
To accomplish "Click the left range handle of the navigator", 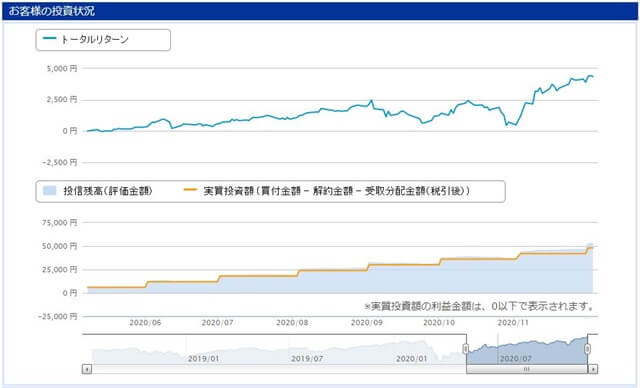I will (465, 349).
